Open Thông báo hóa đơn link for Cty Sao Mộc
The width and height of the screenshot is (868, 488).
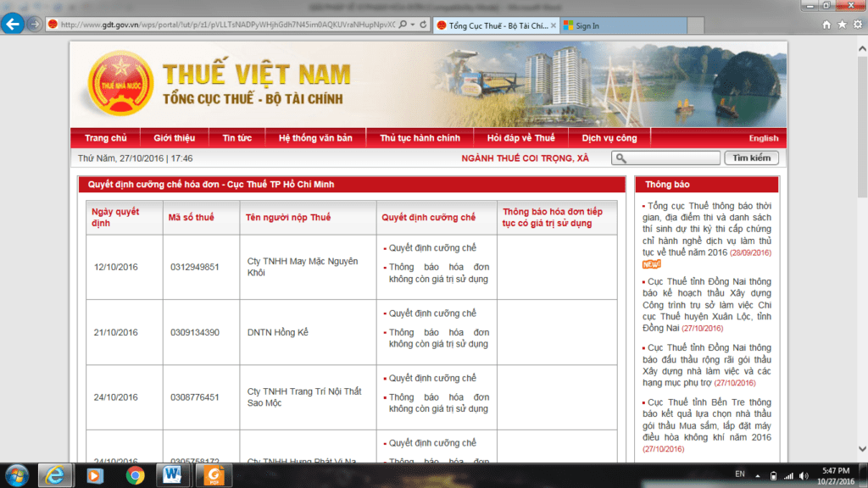tap(438, 402)
